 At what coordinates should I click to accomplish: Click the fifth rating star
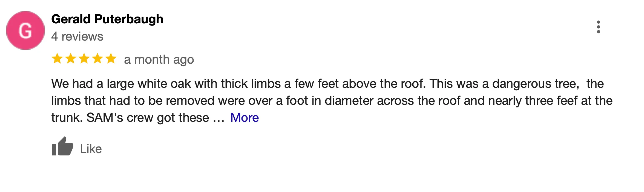(x=111, y=59)
